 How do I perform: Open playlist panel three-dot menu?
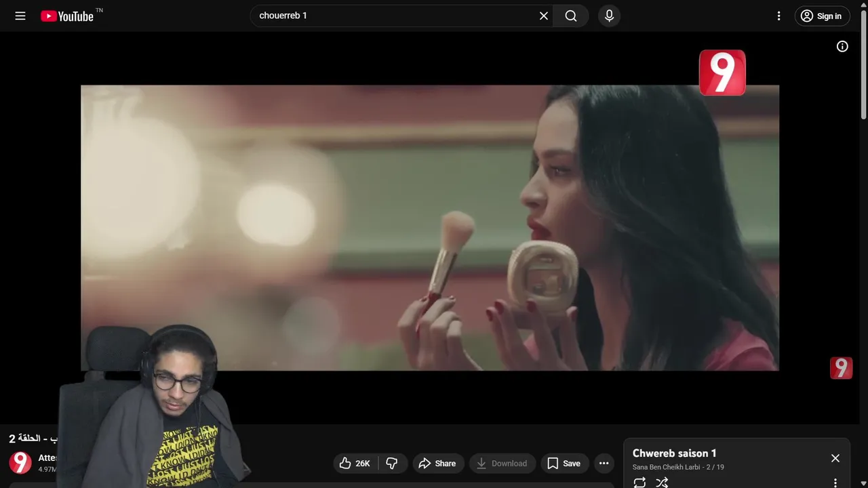835,483
